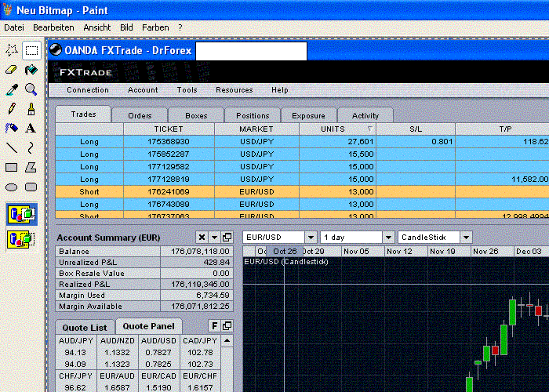The width and height of the screenshot is (549, 392).
Task: Open the EUR/USD currency pair dropdown
Action: (x=311, y=237)
